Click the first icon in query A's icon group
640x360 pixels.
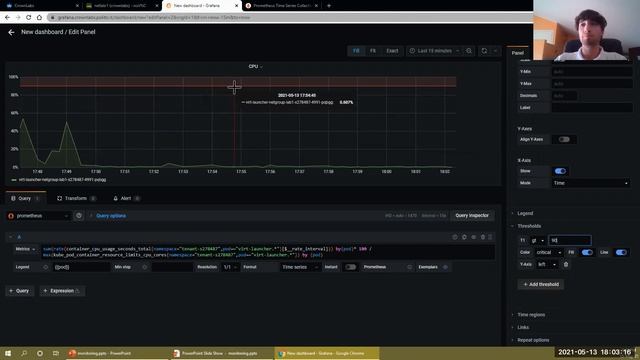coord(455,237)
